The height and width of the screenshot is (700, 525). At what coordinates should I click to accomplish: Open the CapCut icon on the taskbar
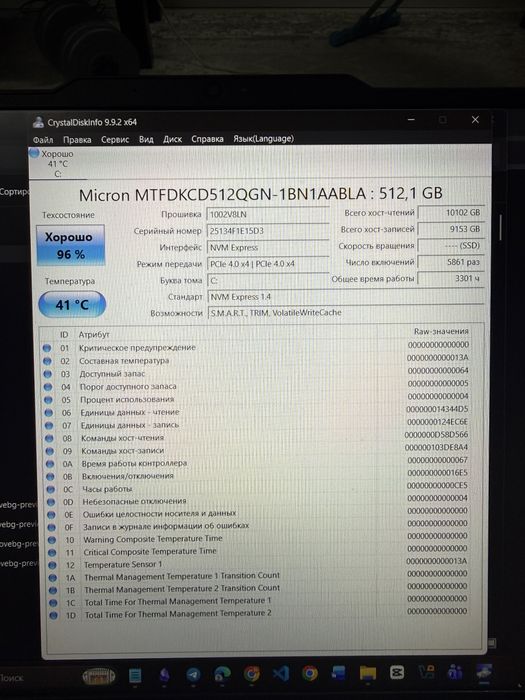click(397, 672)
